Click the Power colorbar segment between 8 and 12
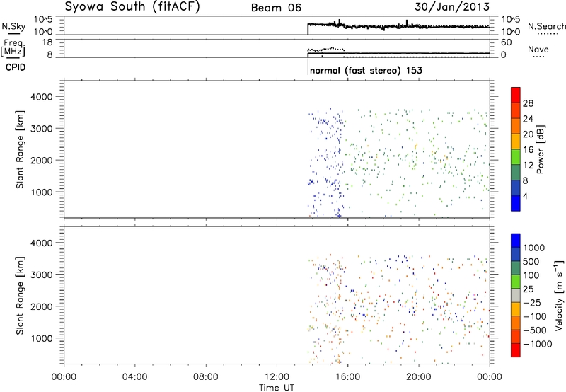The height and width of the screenshot is (392, 566). tap(516, 173)
